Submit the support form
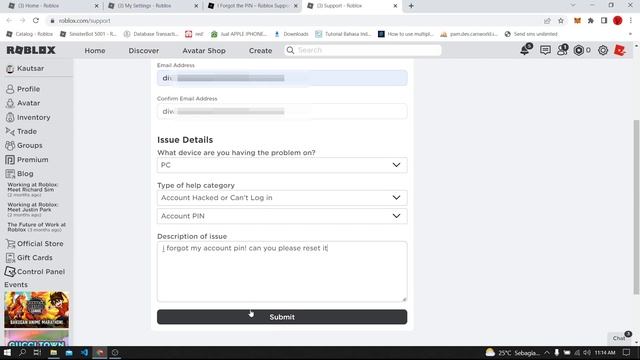640x360 pixels. click(x=282, y=317)
